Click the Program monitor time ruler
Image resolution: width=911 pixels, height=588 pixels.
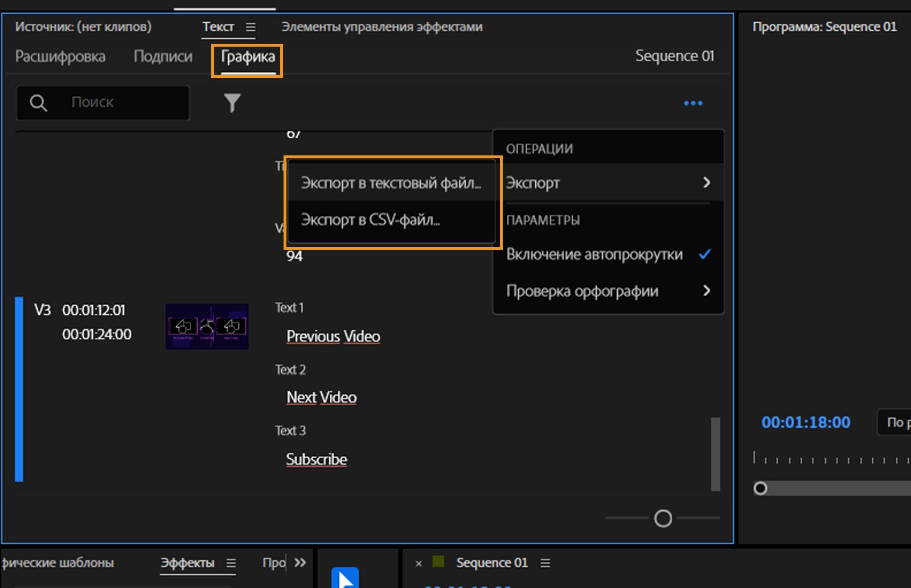click(x=832, y=458)
